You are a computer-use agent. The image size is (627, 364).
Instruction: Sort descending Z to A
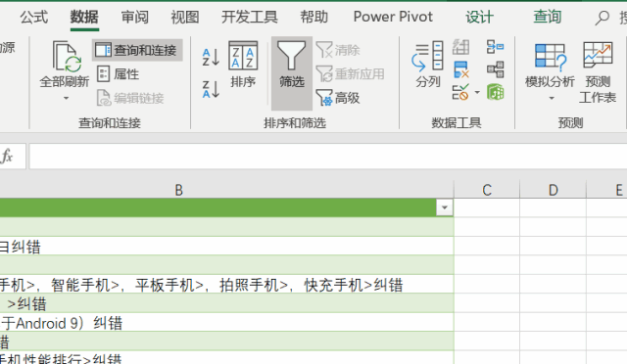click(x=212, y=89)
